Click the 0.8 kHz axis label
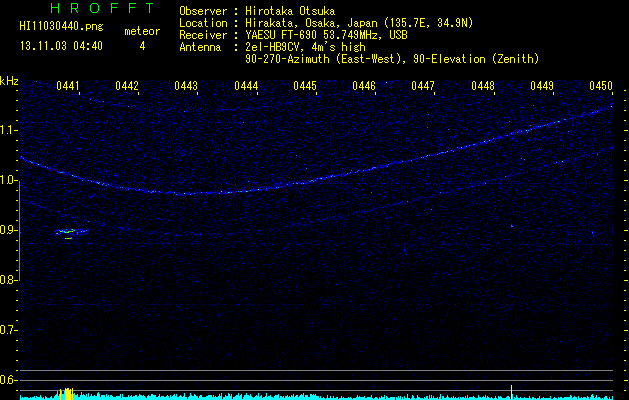The height and width of the screenshot is (400, 629). [8, 280]
